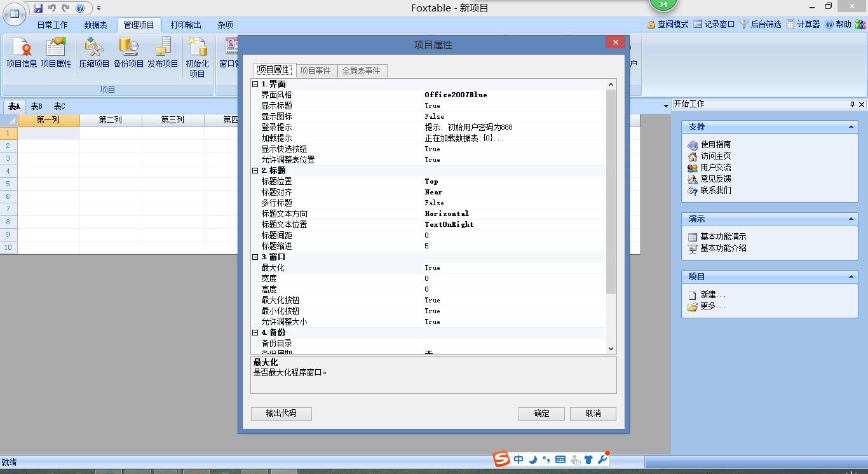The width and height of the screenshot is (868, 474).
Task: Switch to 数据表 ribbon tab
Action: [95, 25]
